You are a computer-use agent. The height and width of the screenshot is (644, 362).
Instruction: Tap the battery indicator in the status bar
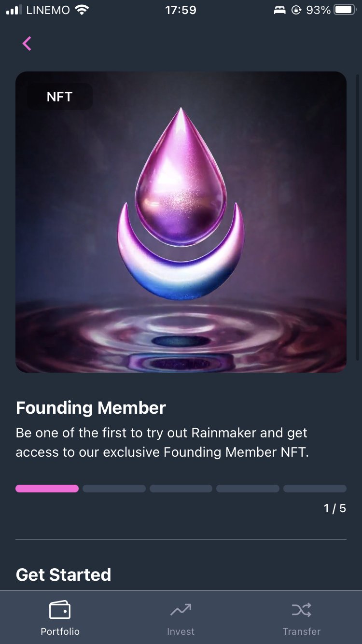(x=344, y=10)
